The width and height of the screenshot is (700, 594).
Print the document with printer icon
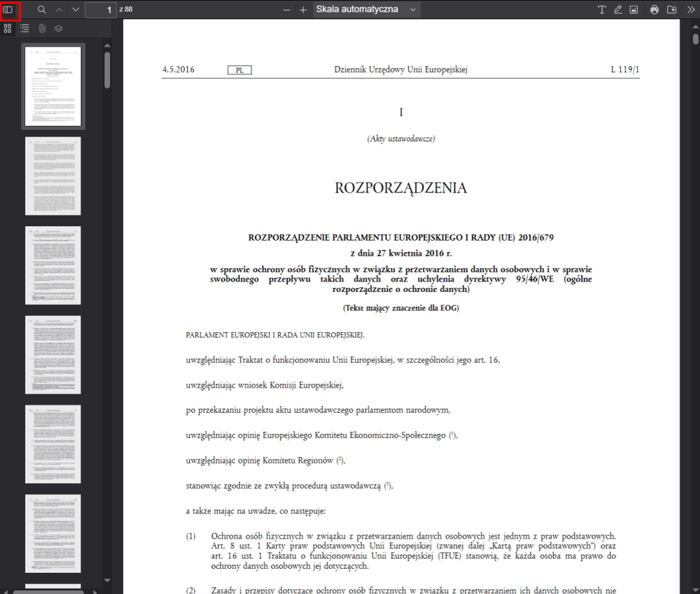pyautogui.click(x=654, y=10)
